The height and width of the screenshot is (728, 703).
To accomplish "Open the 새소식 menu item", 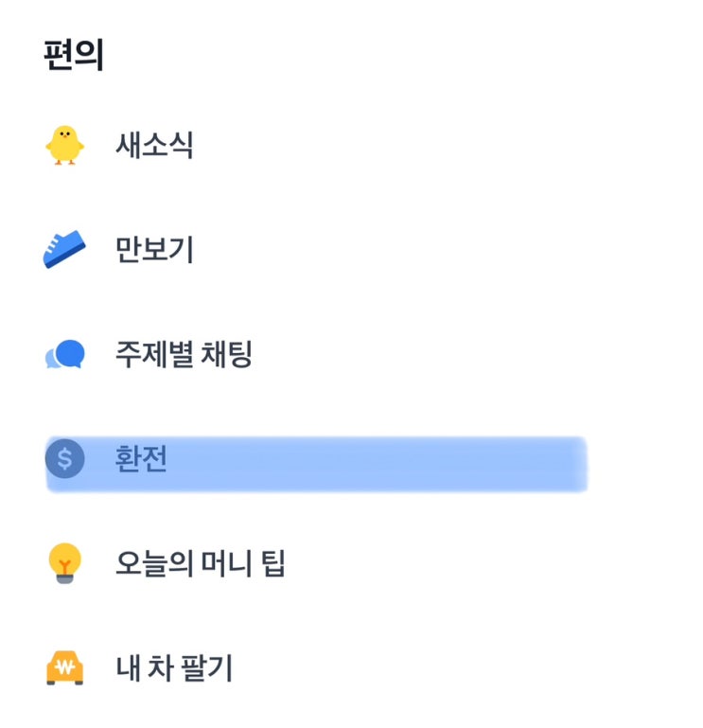I will pos(154,146).
